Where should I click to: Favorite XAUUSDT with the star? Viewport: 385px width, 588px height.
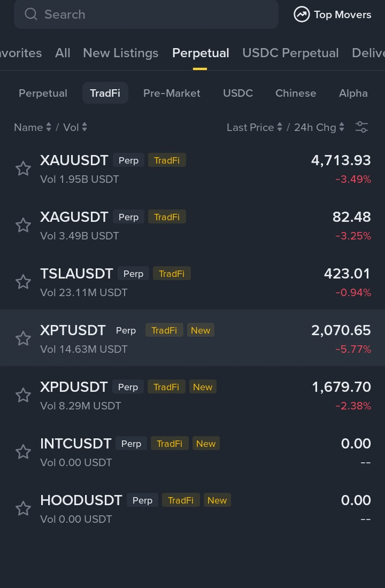coord(23,169)
